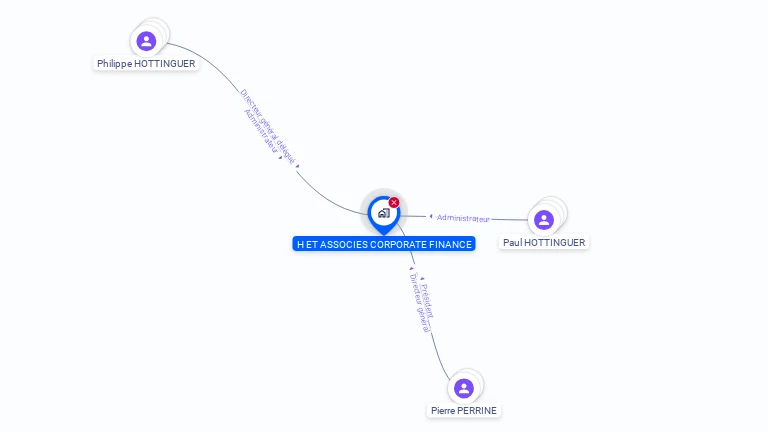Select the Pierre PERRINE person icon
The width and height of the screenshot is (768, 432).
tap(463, 388)
